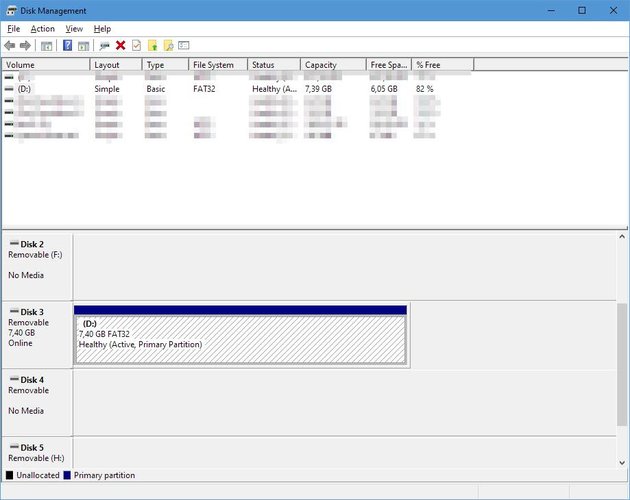Sort by the Free Spa... column header
Viewport: 630px width, 500px height.
click(x=389, y=65)
